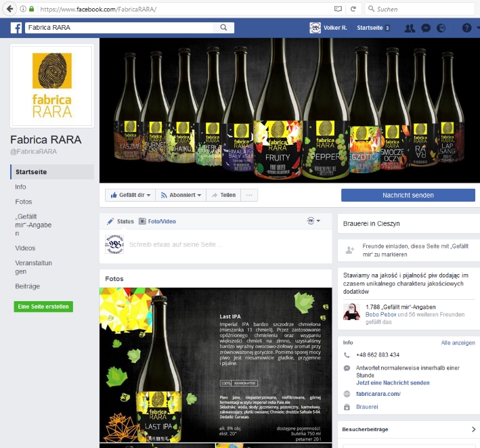Click Volker R. name in top bar

pyautogui.click(x=335, y=28)
